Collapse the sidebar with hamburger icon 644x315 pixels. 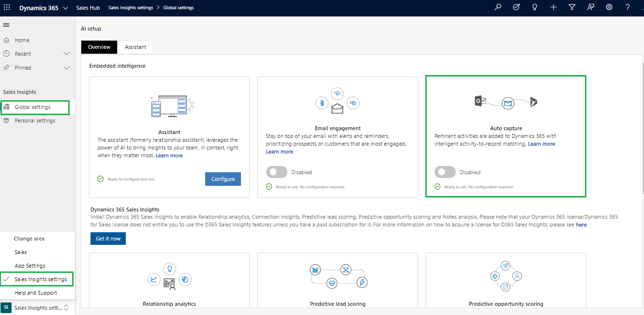[x=6, y=25]
